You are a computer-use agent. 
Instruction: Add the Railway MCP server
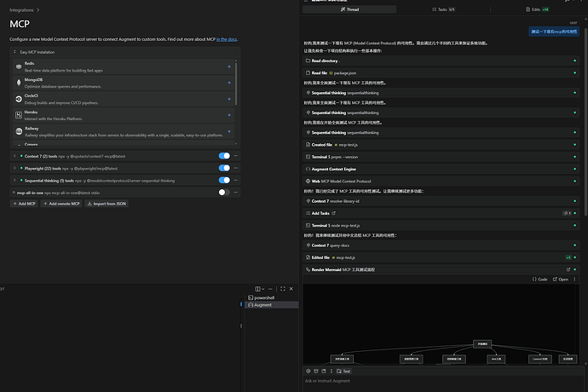pos(229,132)
